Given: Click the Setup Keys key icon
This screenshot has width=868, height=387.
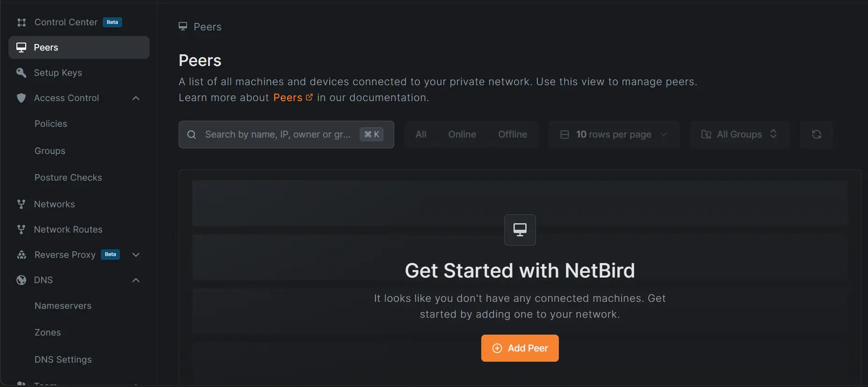Looking at the screenshot, I should (21, 73).
